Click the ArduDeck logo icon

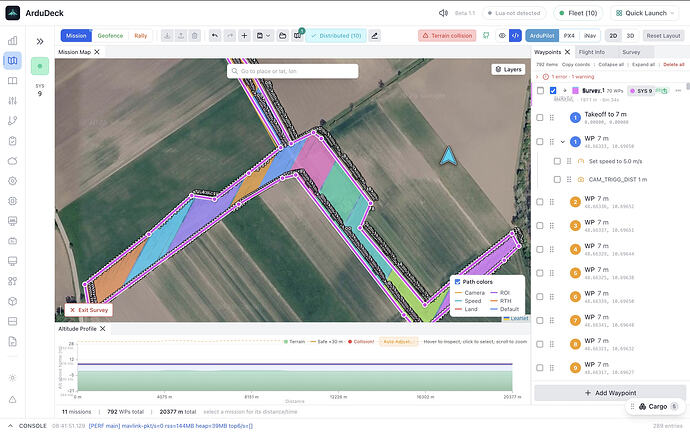point(12,13)
